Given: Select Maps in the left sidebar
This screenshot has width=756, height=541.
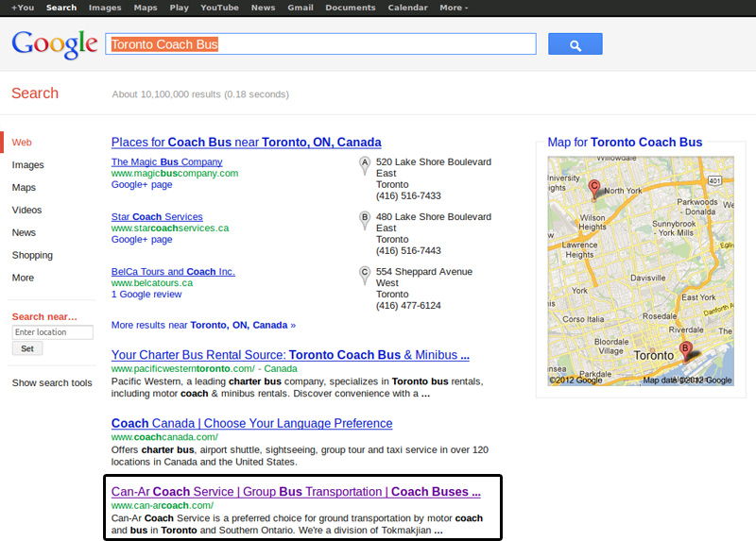Looking at the screenshot, I should [24, 187].
